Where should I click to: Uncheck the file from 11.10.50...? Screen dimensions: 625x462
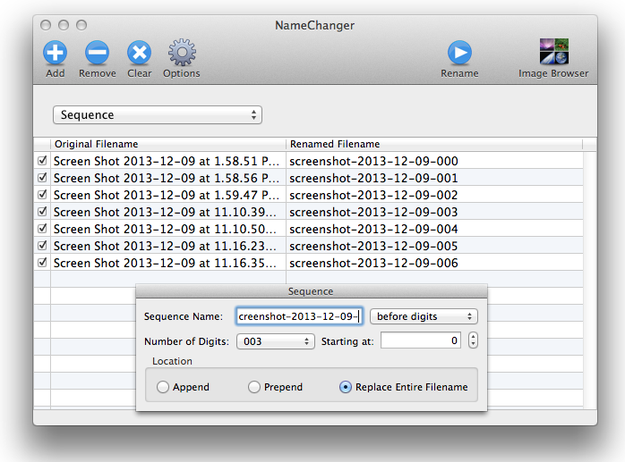(42, 228)
